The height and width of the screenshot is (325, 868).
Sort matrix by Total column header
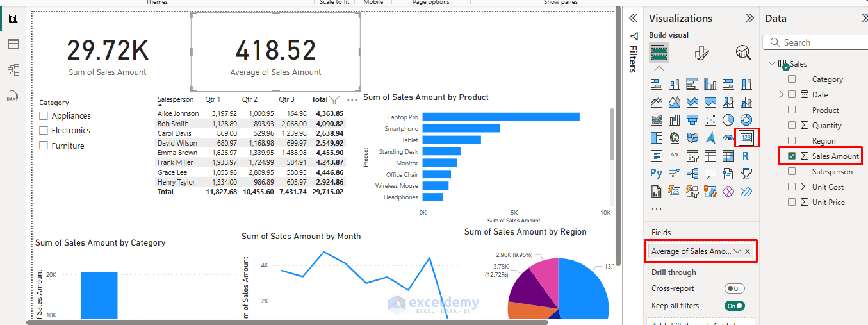point(319,99)
